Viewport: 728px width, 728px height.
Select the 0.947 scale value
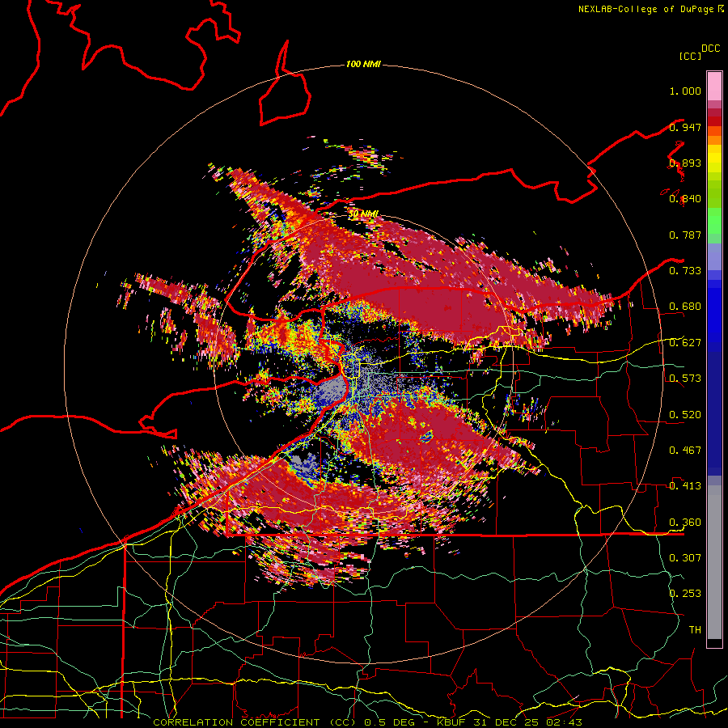click(x=685, y=127)
